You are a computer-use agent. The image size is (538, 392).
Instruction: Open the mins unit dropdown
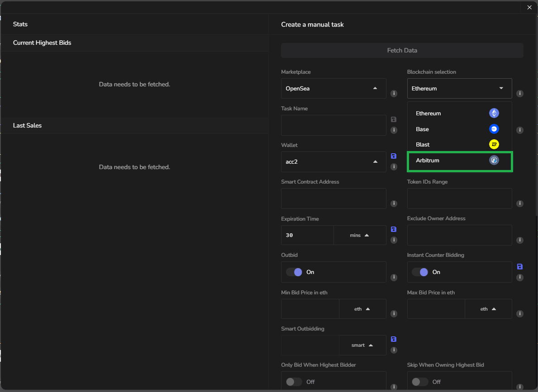pyautogui.click(x=360, y=236)
